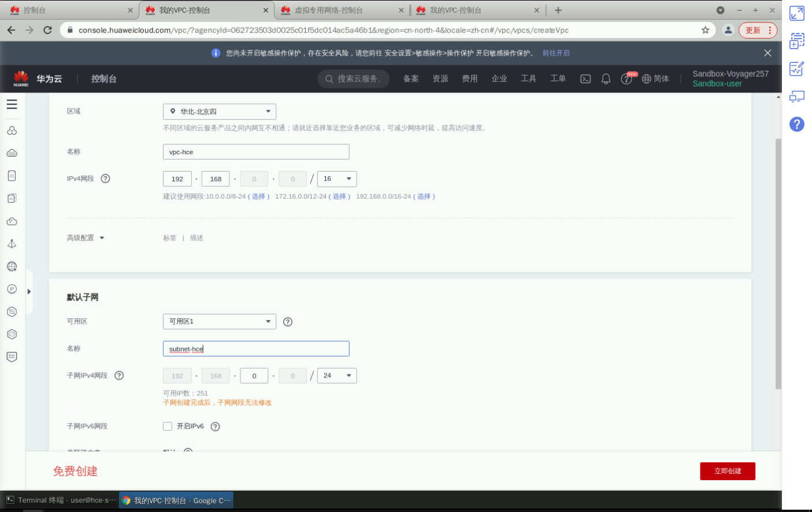Image resolution: width=812 pixels, height=512 pixels.
Task: Click the 控制台 link in header
Action: coord(104,79)
